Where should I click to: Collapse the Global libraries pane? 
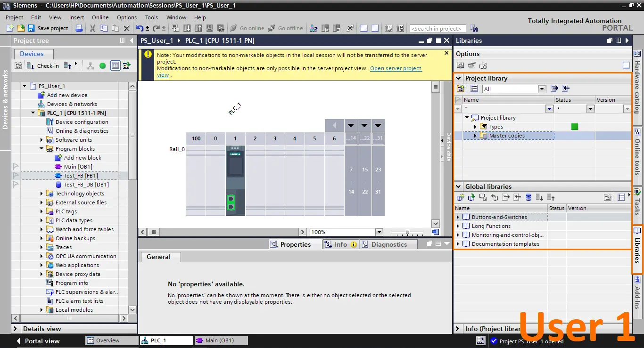458,186
